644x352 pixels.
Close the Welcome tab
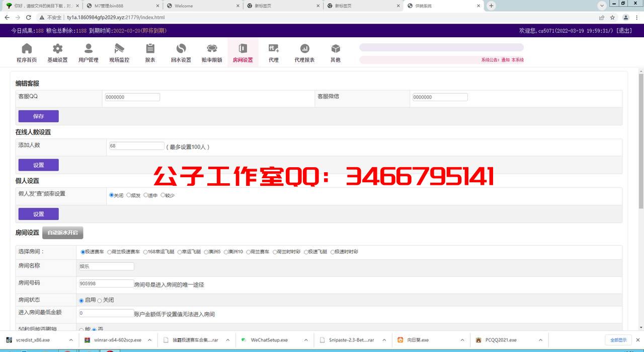point(237,6)
